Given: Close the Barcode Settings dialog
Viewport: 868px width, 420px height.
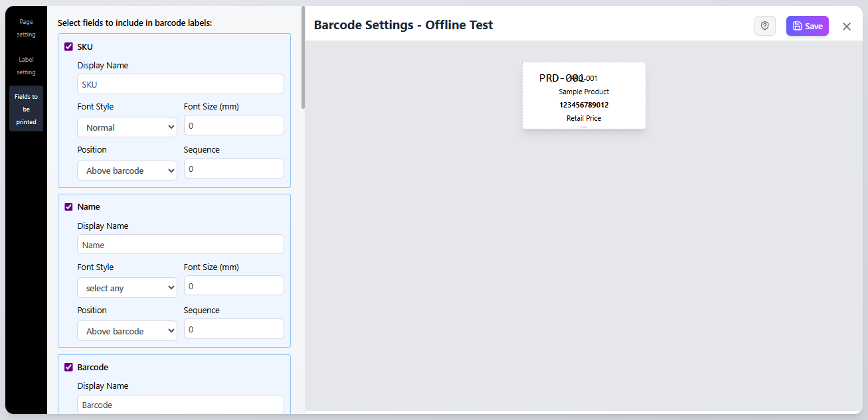Looking at the screenshot, I should [x=847, y=27].
